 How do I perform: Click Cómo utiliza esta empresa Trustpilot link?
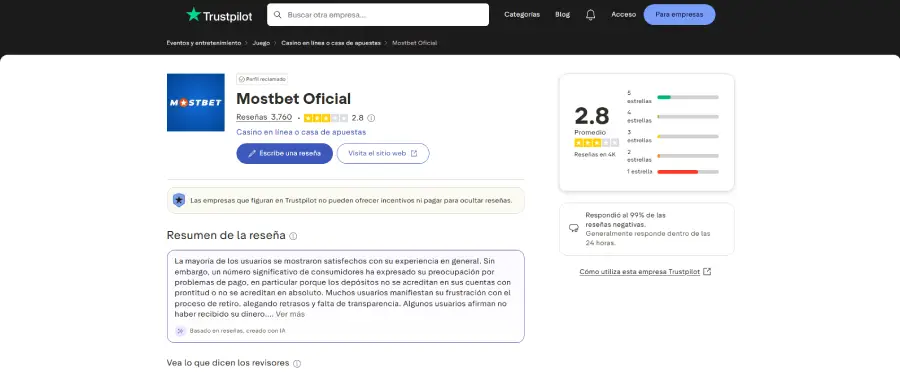(639, 271)
